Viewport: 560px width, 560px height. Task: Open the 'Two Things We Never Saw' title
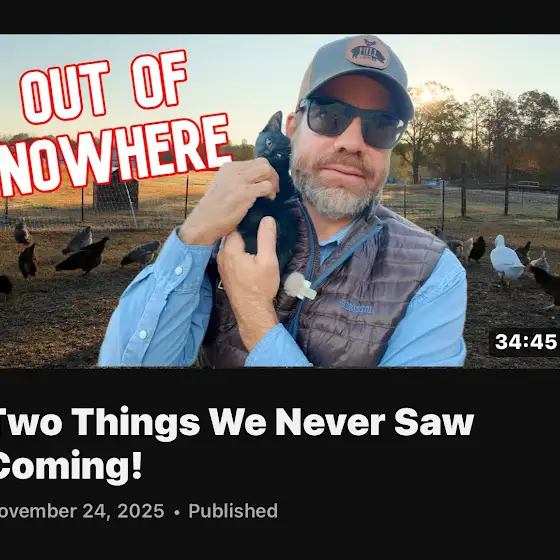[x=236, y=422]
